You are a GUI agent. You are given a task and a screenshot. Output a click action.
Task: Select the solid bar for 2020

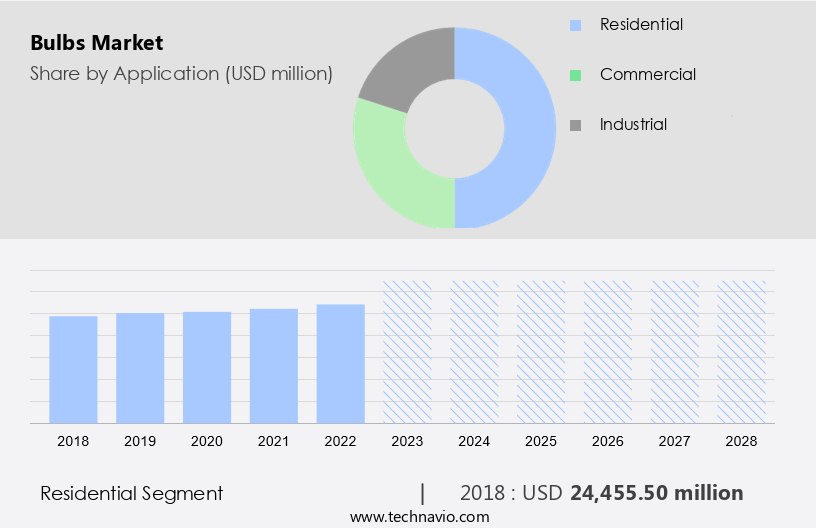pos(207,367)
